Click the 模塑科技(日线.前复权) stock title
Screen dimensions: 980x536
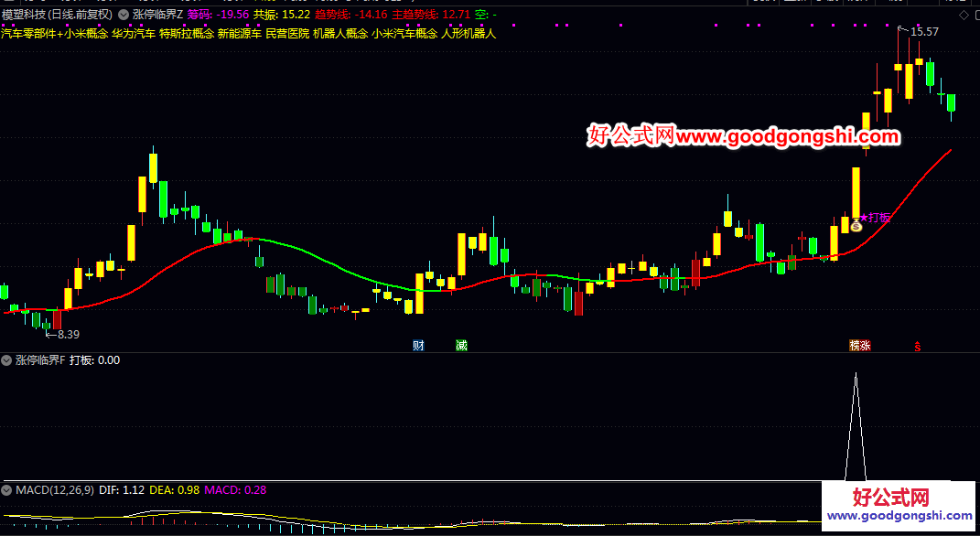pyautogui.click(x=58, y=15)
